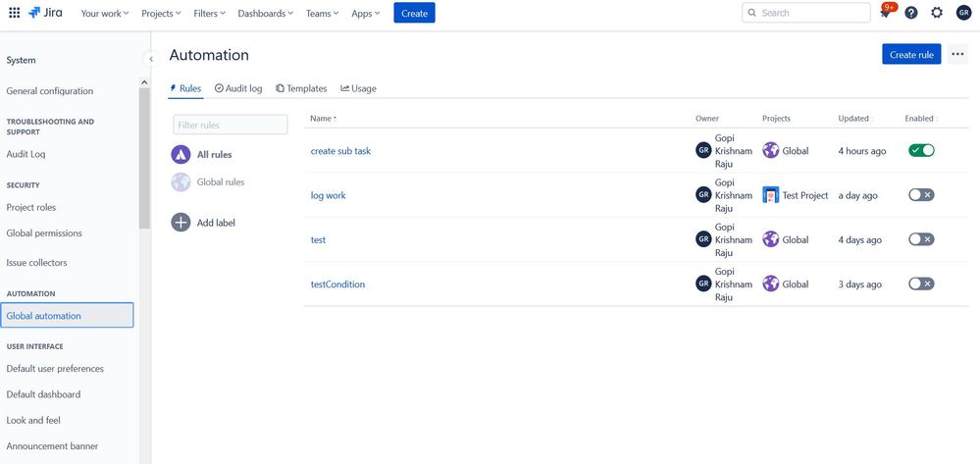The image size is (980, 464).
Task: Click the All rules purple icon
Action: click(181, 154)
